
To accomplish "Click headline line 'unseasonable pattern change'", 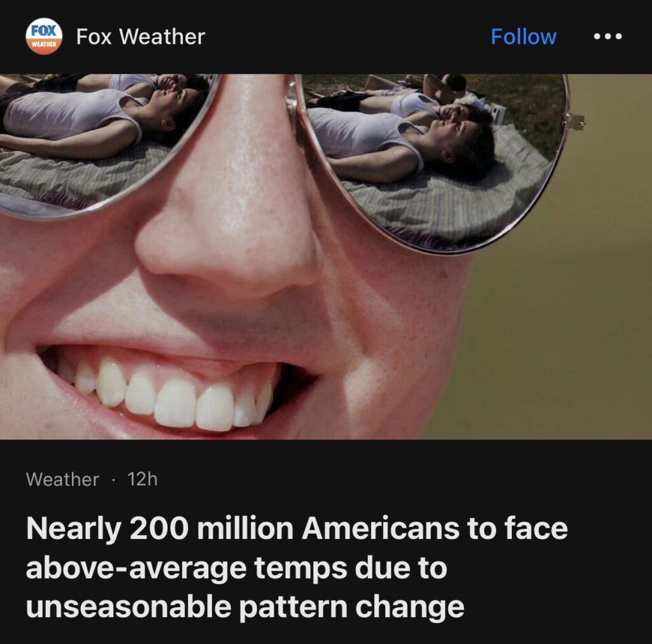I will click(x=245, y=607).
